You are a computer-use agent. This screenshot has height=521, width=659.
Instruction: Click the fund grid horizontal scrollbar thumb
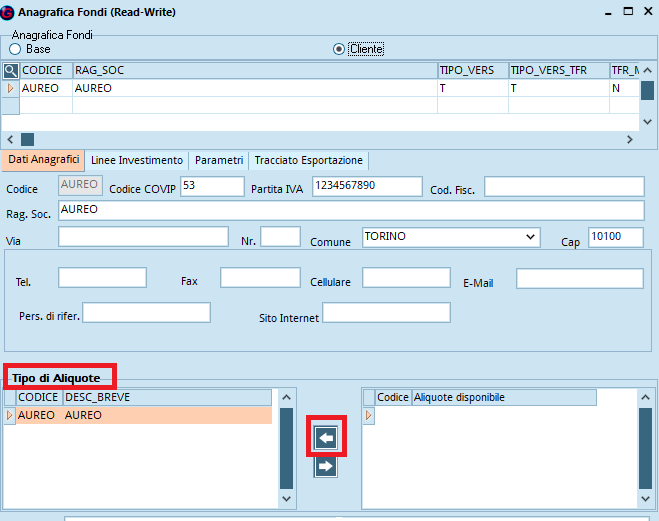(x=28, y=139)
